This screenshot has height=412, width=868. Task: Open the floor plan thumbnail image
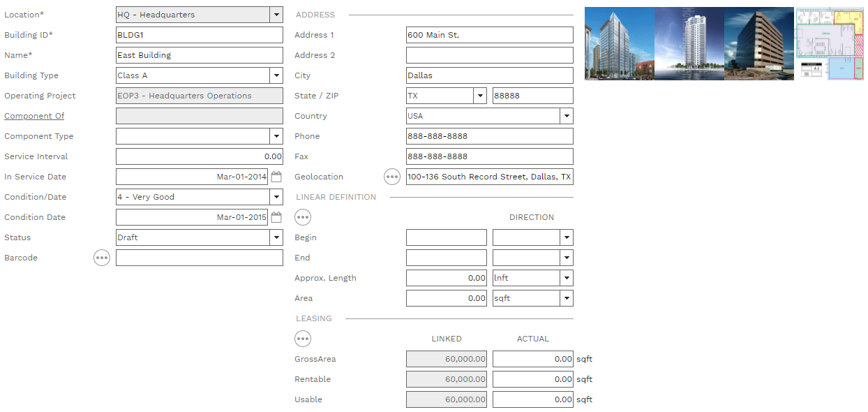point(830,43)
